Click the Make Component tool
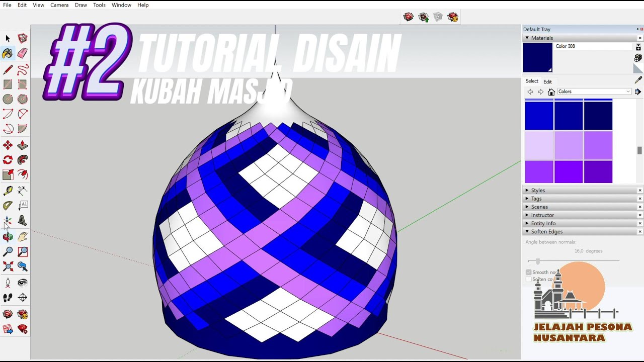 22,38
